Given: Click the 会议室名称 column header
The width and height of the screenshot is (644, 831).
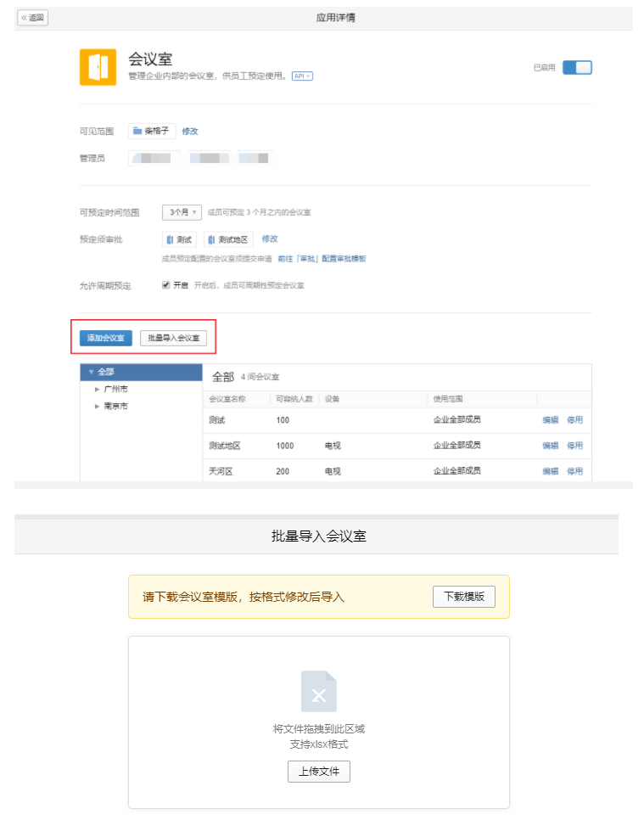Looking at the screenshot, I should click(227, 399).
